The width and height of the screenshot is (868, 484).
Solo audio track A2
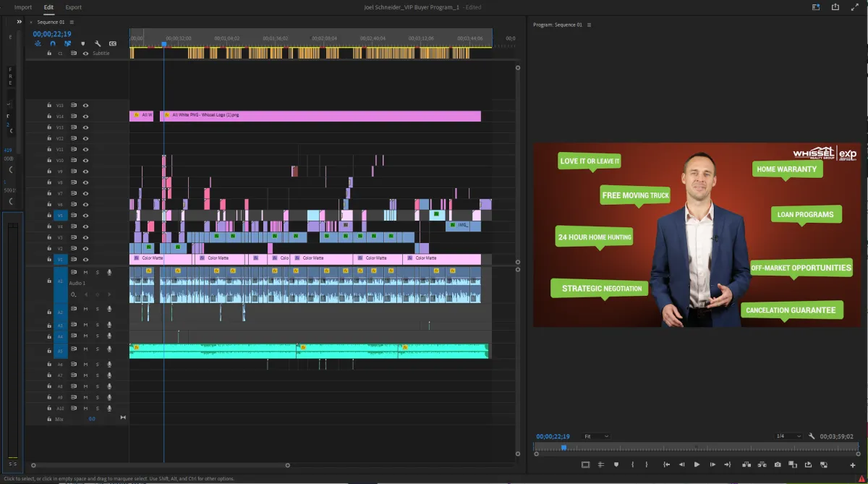click(x=97, y=309)
